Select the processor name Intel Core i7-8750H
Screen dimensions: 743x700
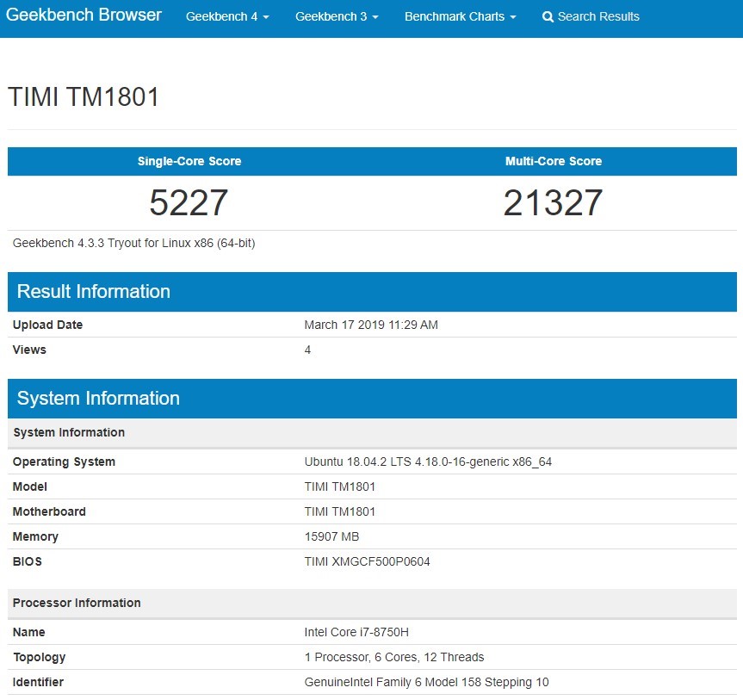(x=356, y=632)
